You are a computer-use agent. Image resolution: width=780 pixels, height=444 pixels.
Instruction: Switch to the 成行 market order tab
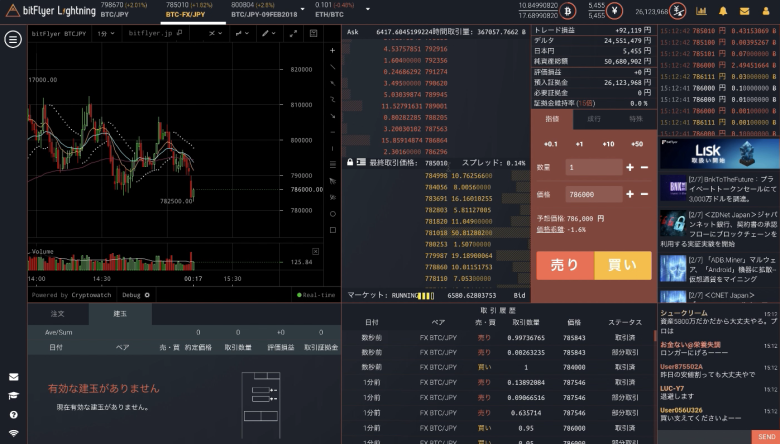tap(594, 119)
